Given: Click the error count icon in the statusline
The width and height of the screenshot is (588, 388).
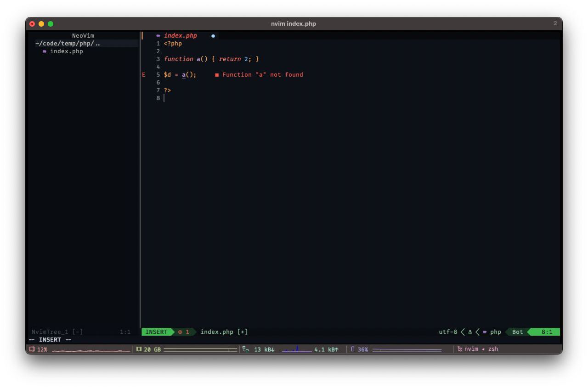Looking at the screenshot, I should [x=181, y=332].
